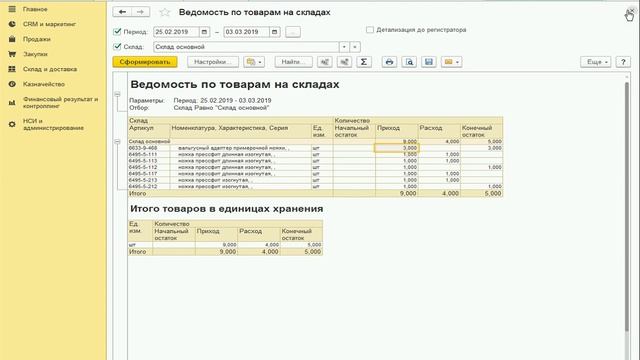The height and width of the screenshot is (360, 640).
Task: Open CRM и маркетинг section
Action: 49,24
